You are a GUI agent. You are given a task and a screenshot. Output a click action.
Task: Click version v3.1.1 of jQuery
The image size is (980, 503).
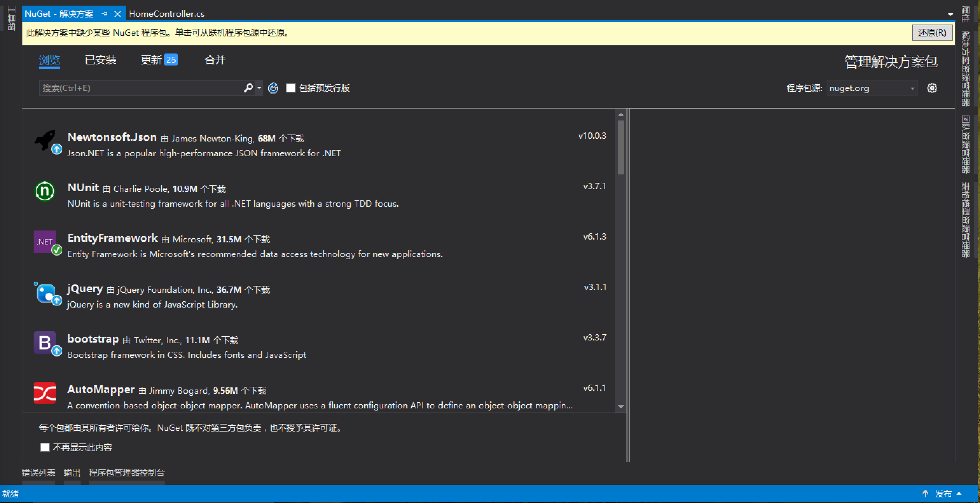595,287
